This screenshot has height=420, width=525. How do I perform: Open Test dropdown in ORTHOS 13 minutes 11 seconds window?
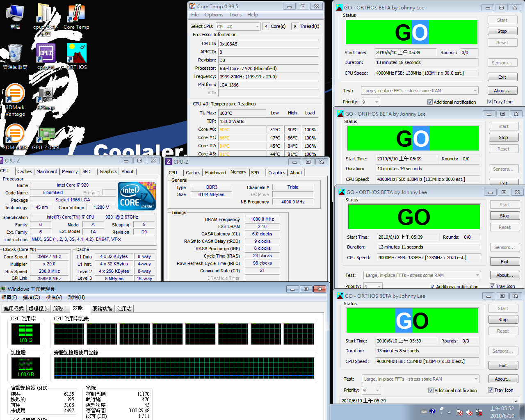point(422,275)
